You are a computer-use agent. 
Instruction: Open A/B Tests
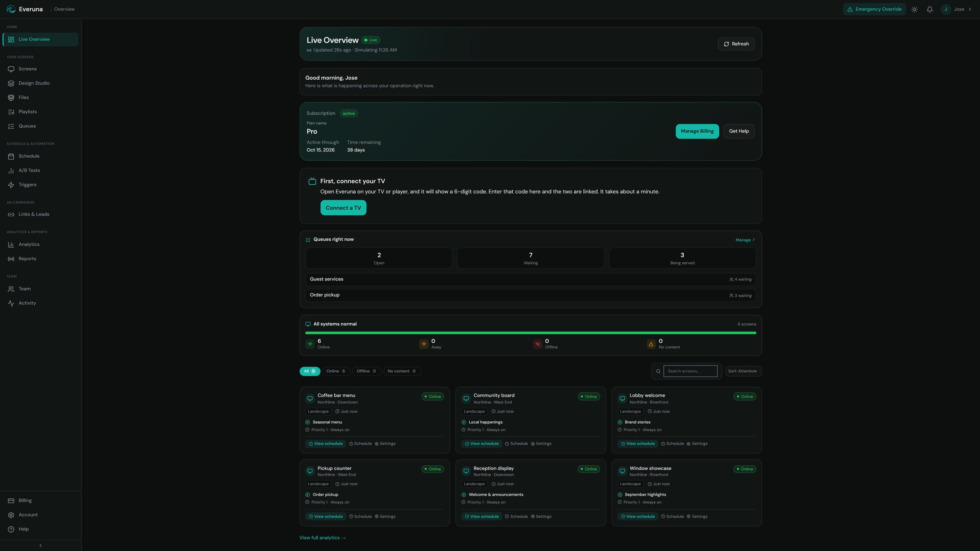(x=40, y=170)
